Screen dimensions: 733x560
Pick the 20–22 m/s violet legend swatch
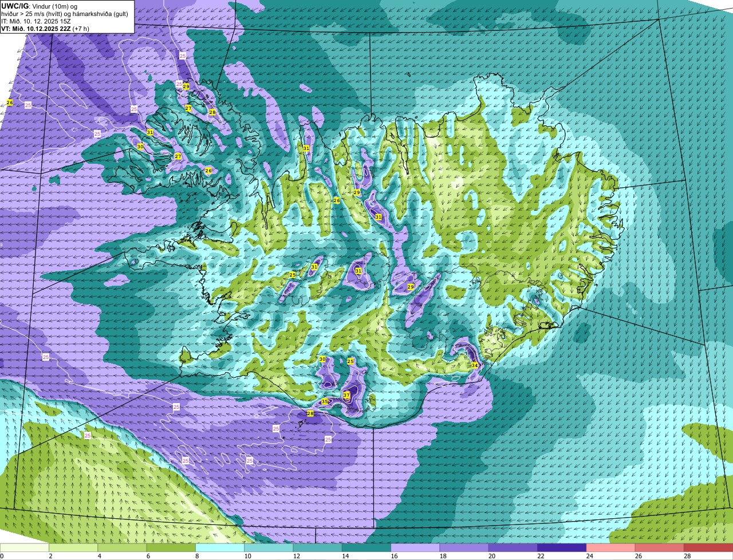[513, 548]
